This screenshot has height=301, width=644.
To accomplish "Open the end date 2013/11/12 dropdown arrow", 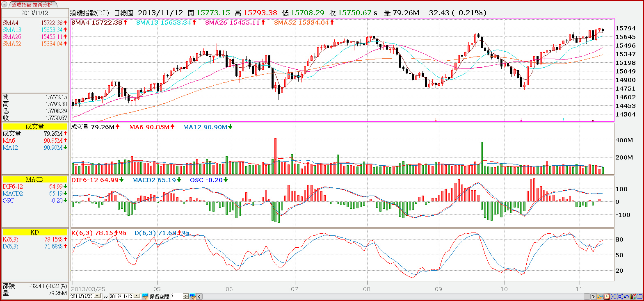I will [136, 296].
